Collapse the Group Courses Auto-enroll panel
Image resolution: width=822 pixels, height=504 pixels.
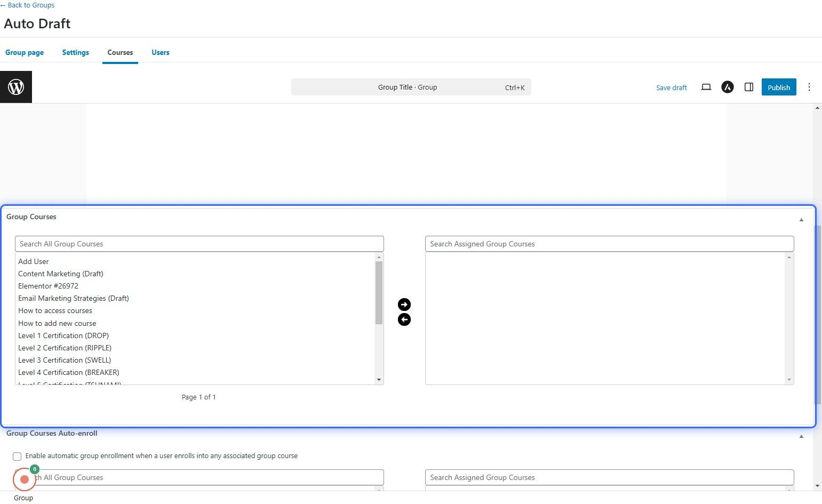[801, 436]
